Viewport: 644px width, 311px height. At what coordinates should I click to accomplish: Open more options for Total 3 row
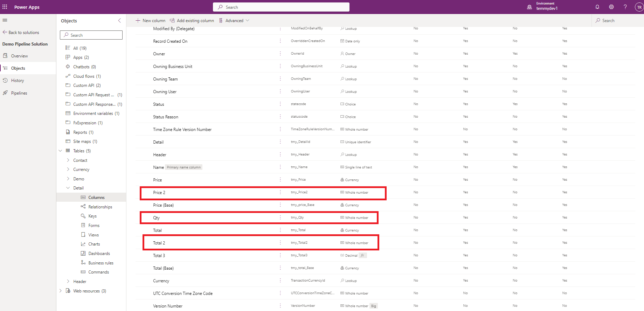pos(280,255)
